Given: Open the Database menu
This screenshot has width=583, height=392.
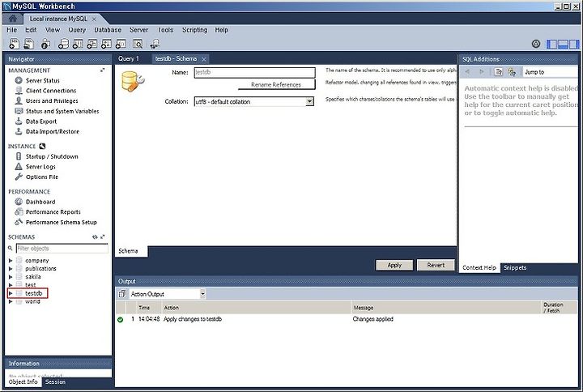Looking at the screenshot, I should click(x=108, y=30).
